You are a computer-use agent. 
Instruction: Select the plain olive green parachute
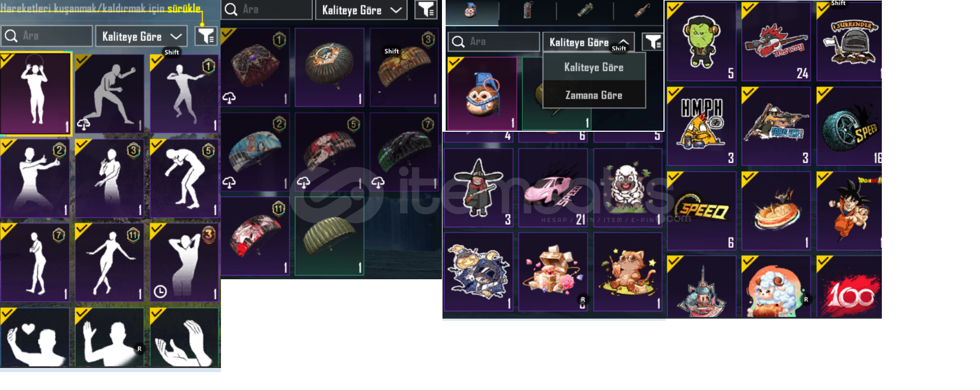coord(329,236)
